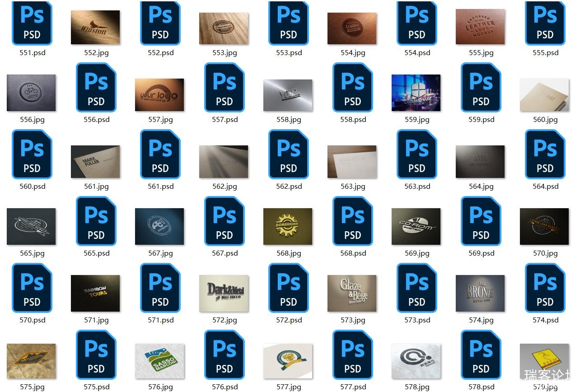Pick the 567.jpg blue circular logo thumbnail
This screenshot has height=392, width=580.
[x=159, y=226]
